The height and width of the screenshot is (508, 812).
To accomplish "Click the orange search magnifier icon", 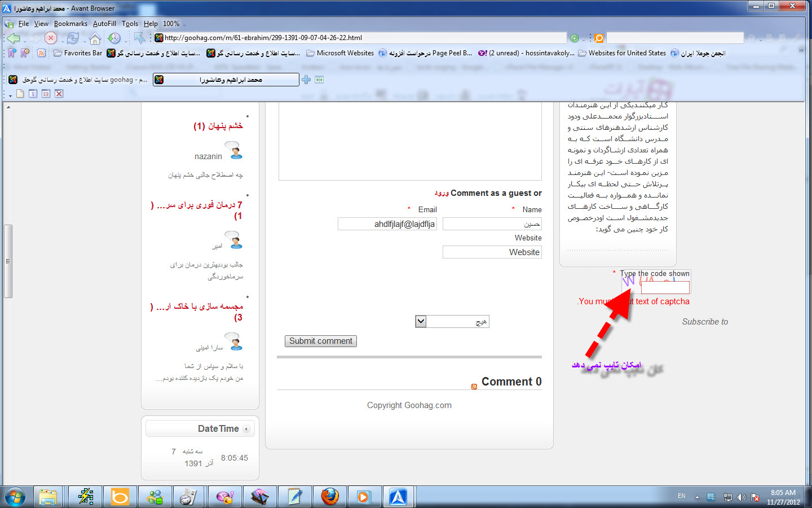I will click(x=599, y=38).
